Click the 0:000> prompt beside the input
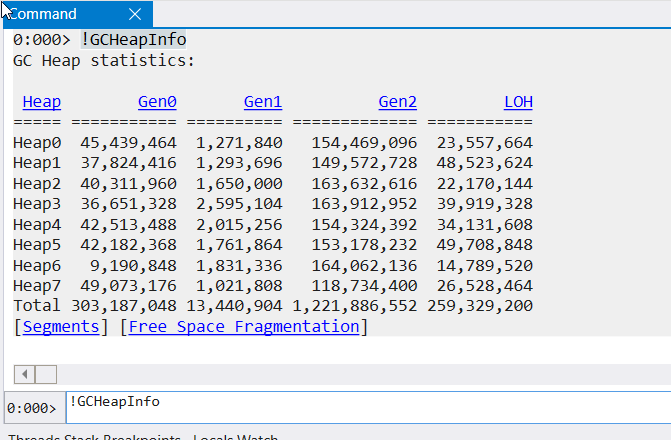Screen dimensions: 671x440 click(x=32, y=408)
